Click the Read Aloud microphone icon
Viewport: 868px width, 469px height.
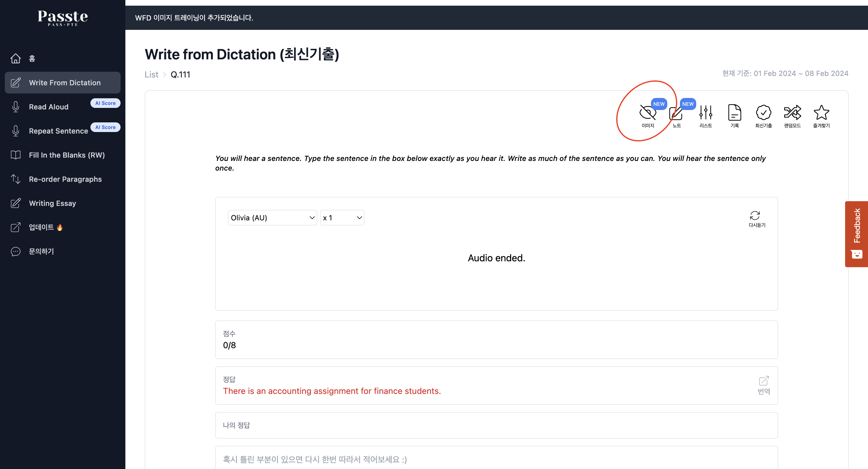point(15,107)
